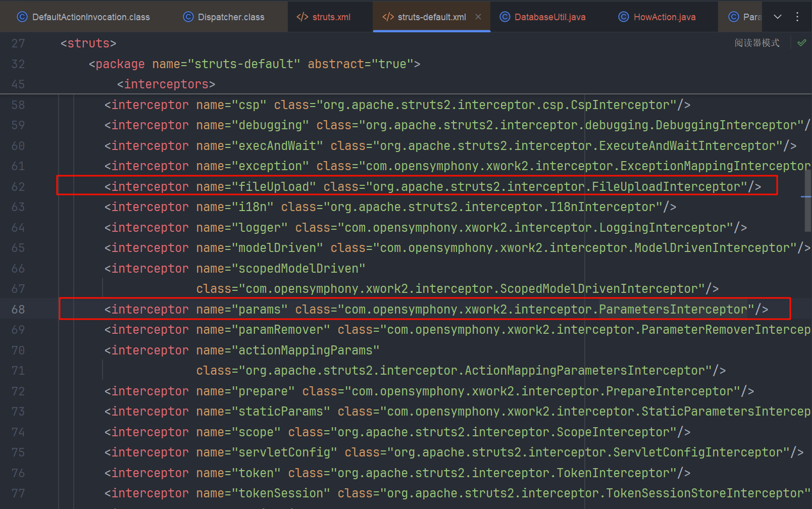
Task: Open the hidden tabs dropdown chevron
Action: click(778, 17)
